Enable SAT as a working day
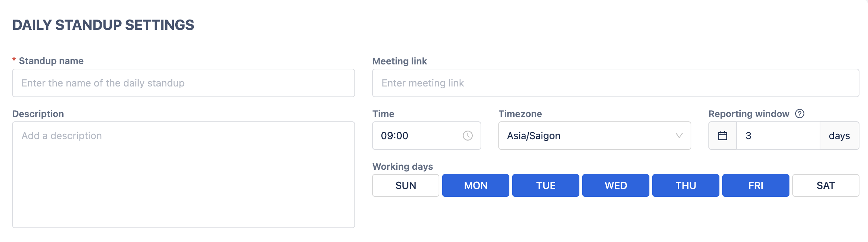Screen dimensions: 868x242 point(825,185)
